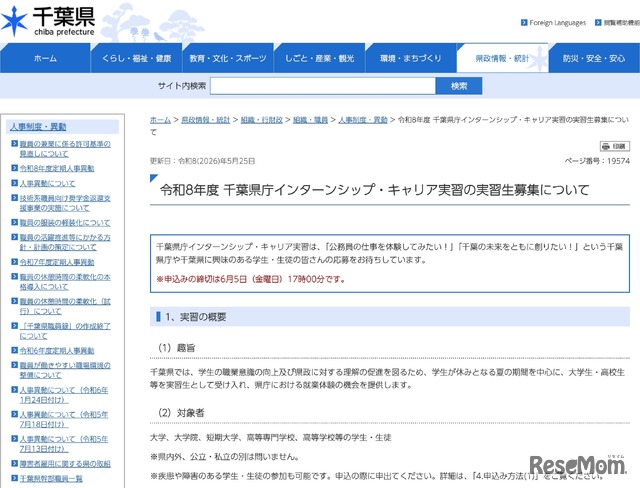Go to ホーム in the breadcrumb
This screenshot has width=640, height=488.
pos(160,120)
